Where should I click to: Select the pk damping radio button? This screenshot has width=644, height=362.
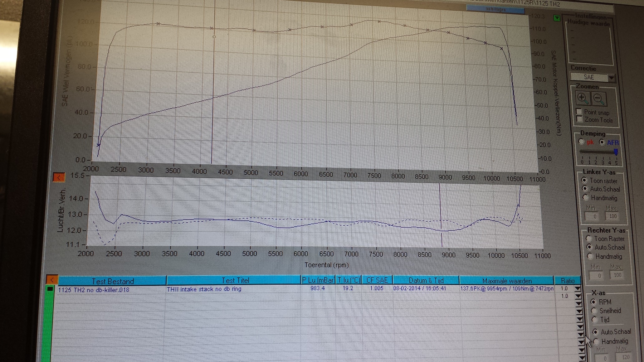pos(581,142)
